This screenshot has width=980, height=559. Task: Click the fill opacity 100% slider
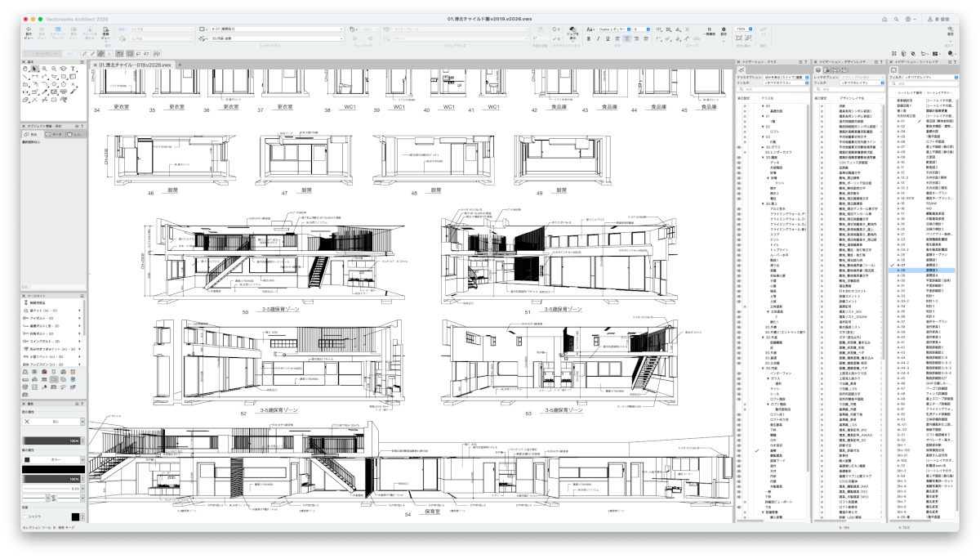click(51, 440)
